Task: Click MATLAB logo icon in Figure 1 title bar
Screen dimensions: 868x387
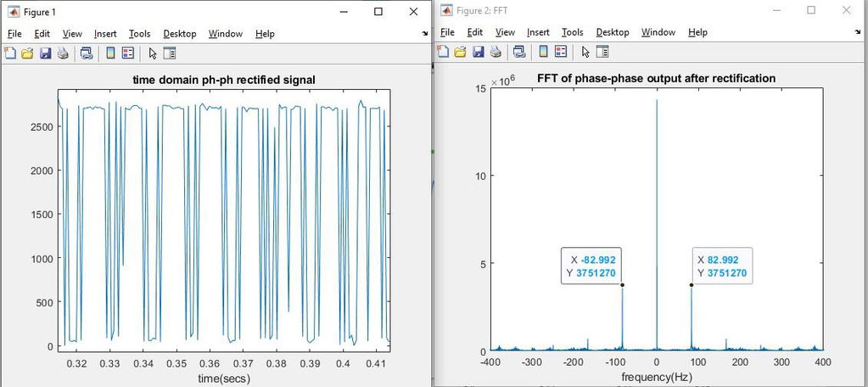Action: (x=14, y=12)
